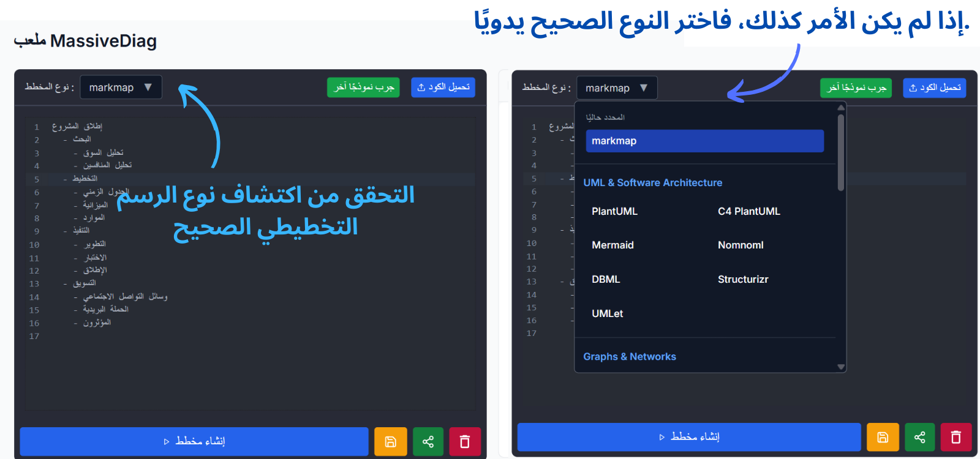The height and width of the screenshot is (459, 980).
Task: Click the trash delete icon in left panel
Action: tap(465, 441)
